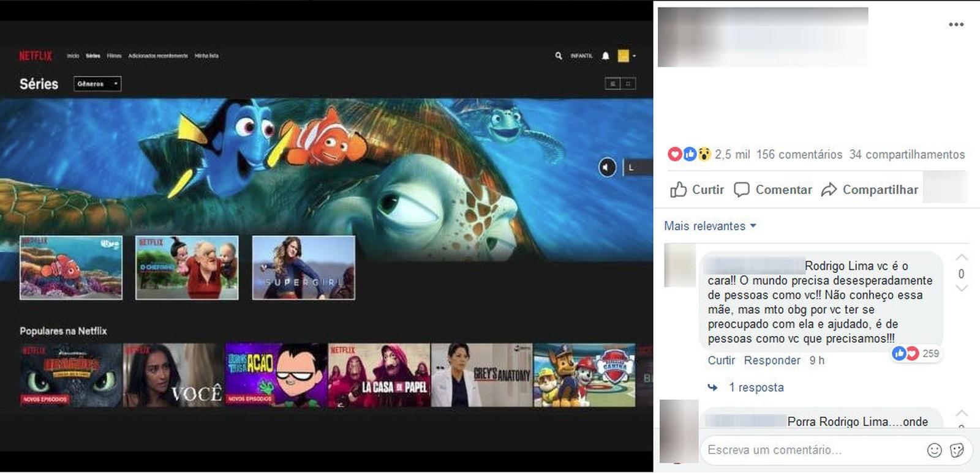Open the sticker picker in comment box

pyautogui.click(x=957, y=450)
